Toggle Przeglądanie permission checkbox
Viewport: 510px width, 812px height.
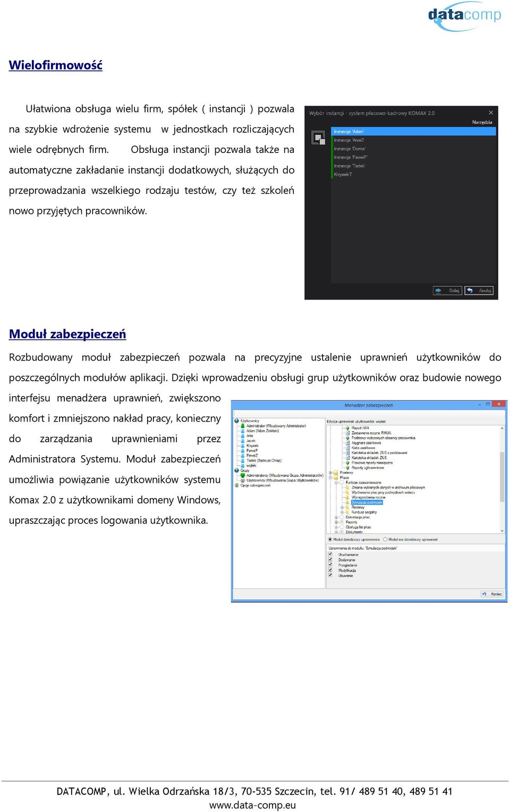pyautogui.click(x=330, y=565)
